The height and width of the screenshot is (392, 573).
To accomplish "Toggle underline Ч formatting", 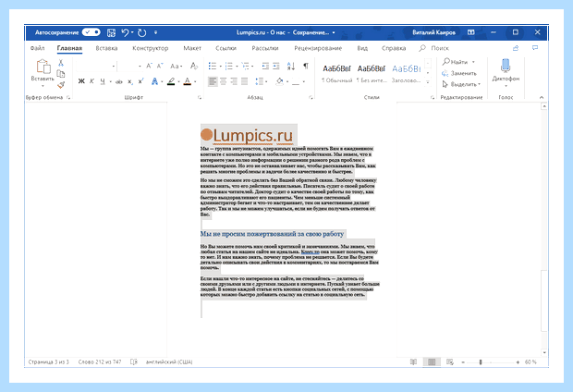I will click(103, 81).
